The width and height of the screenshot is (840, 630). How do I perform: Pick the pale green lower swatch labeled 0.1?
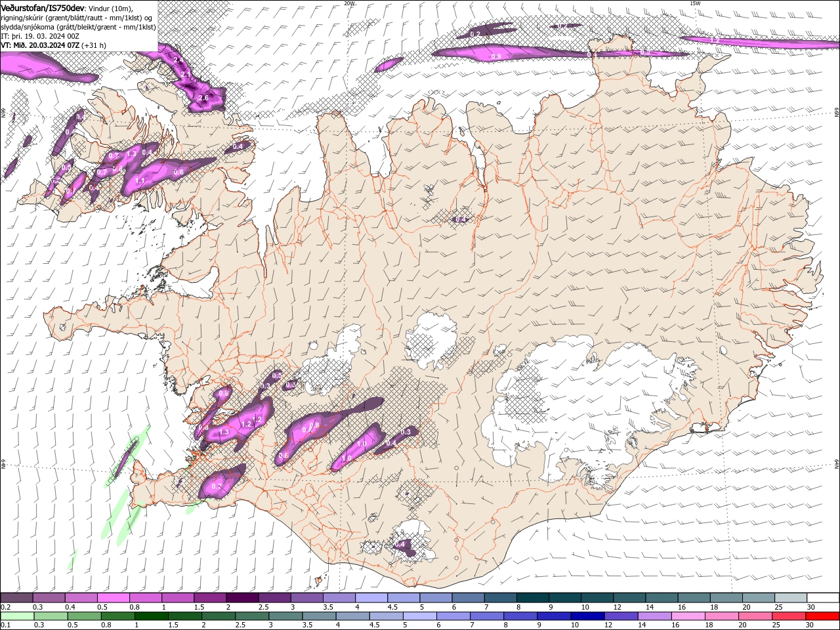tap(17, 616)
